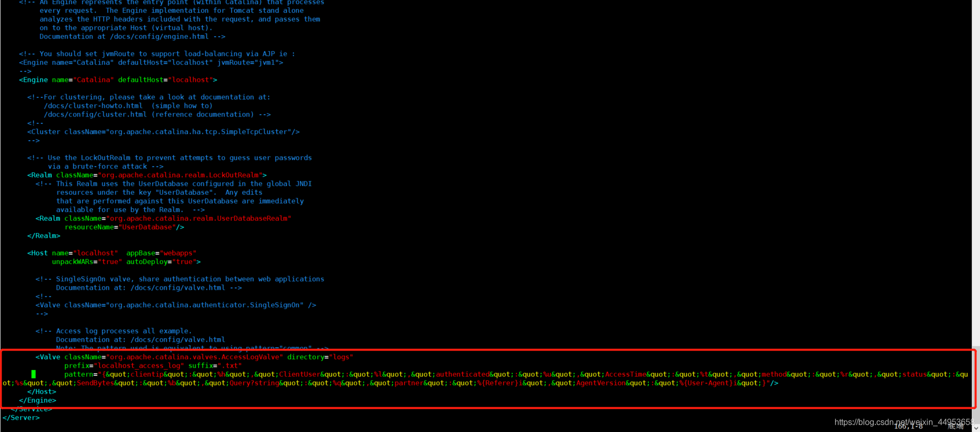Click the closing </Server> tag
The image size is (980, 432).
click(21, 418)
